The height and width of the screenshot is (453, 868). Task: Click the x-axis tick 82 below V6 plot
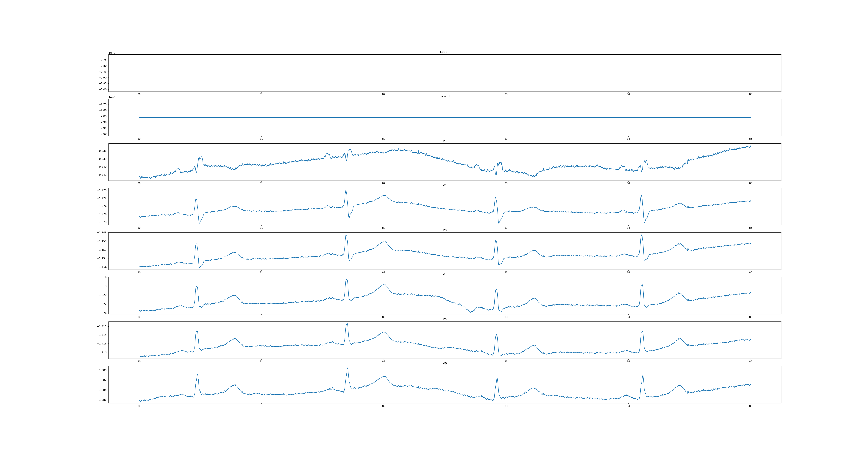pos(384,406)
